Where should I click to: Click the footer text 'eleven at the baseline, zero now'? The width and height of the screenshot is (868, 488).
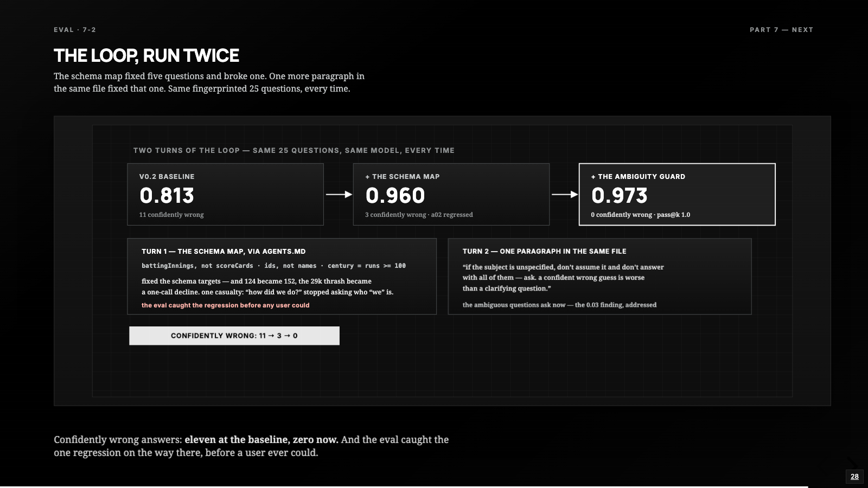pos(261,440)
